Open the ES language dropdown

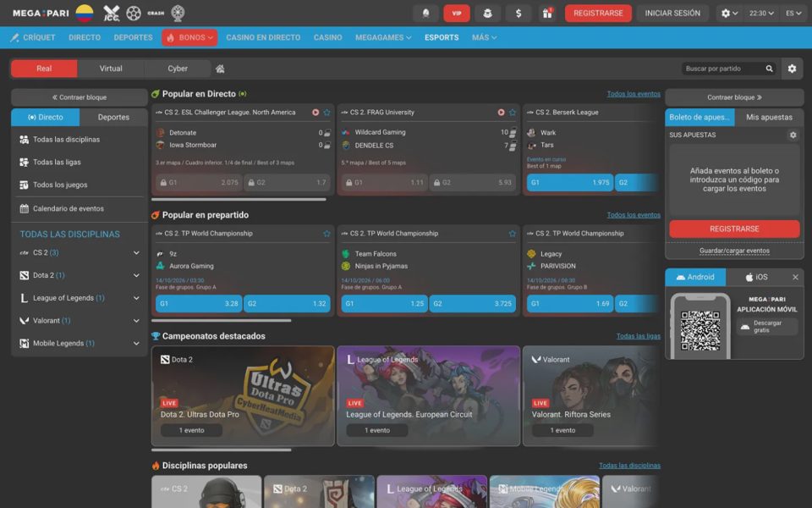pos(793,13)
